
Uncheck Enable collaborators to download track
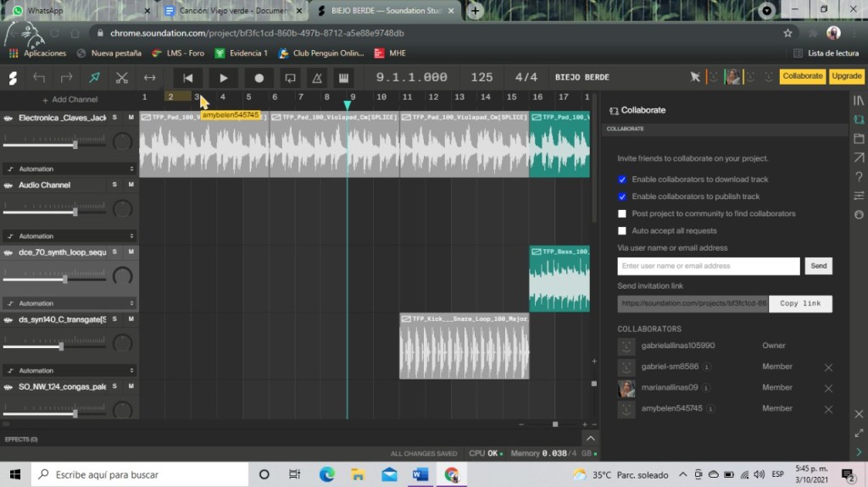click(x=622, y=180)
